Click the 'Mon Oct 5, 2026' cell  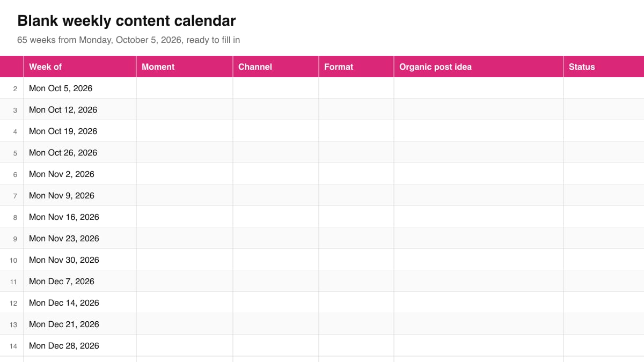[x=80, y=88]
